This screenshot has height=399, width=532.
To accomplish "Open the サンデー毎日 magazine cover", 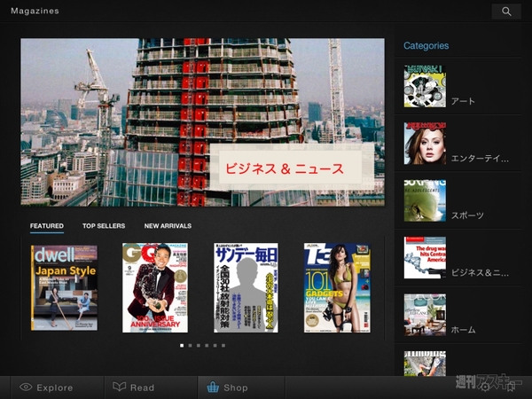I will 246,287.
